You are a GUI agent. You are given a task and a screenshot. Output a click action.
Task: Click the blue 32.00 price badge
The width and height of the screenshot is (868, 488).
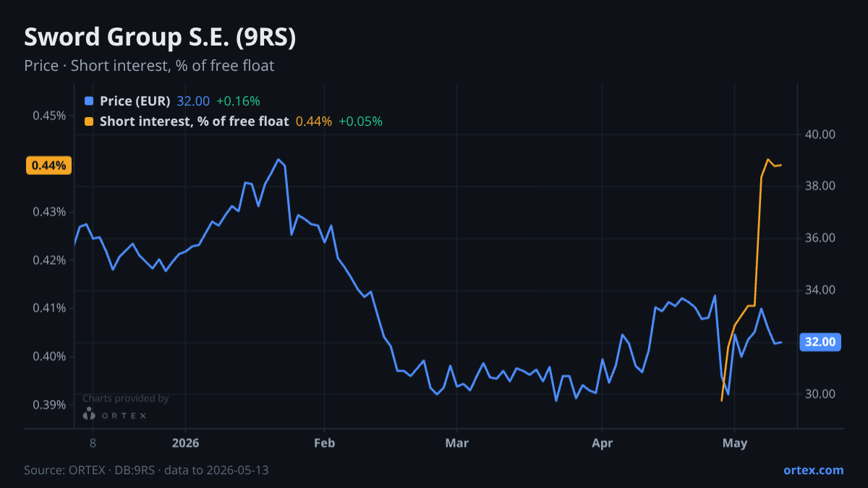point(820,342)
